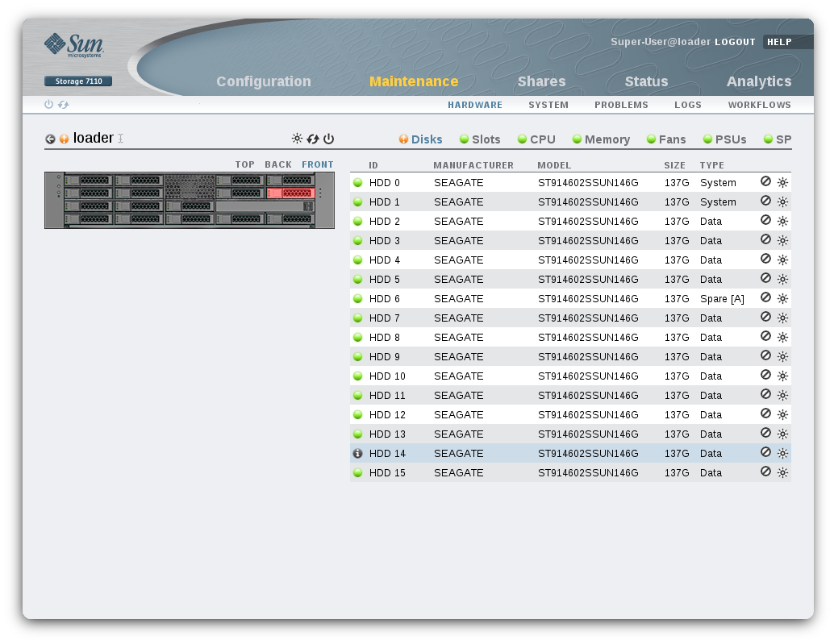Click the power icon under Storage 7110
The height and width of the screenshot is (644, 834).
pos(48,105)
